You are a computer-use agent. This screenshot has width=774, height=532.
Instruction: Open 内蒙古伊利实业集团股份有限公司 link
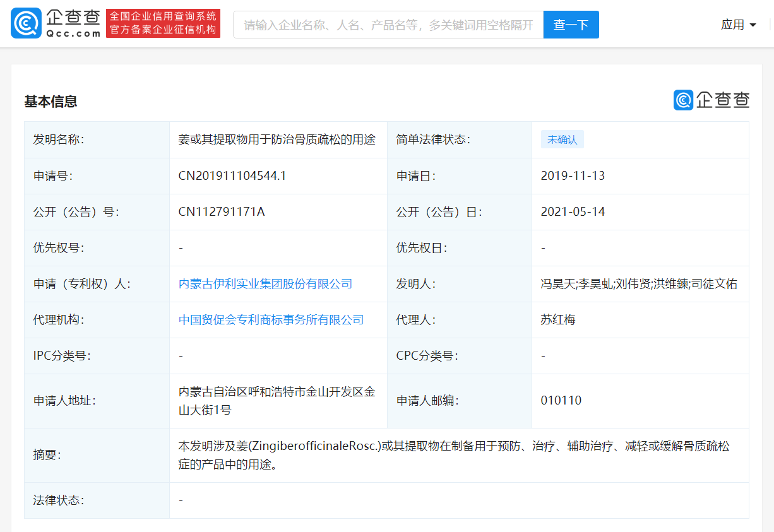265,284
